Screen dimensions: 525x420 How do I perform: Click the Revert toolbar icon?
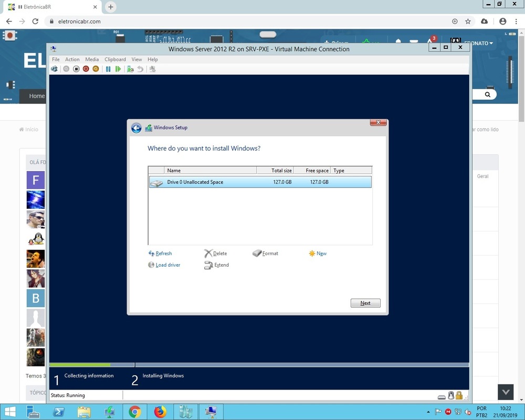(x=140, y=69)
